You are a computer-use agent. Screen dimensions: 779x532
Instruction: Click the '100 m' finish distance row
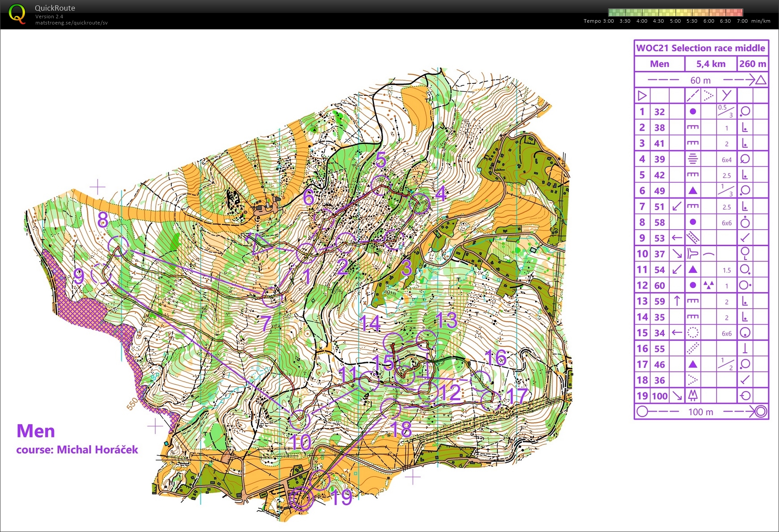[x=701, y=412]
